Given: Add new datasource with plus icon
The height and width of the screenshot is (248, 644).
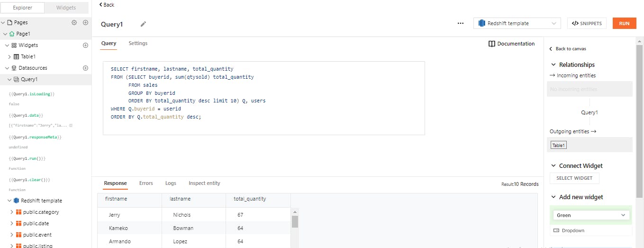Looking at the screenshot, I should (x=86, y=68).
